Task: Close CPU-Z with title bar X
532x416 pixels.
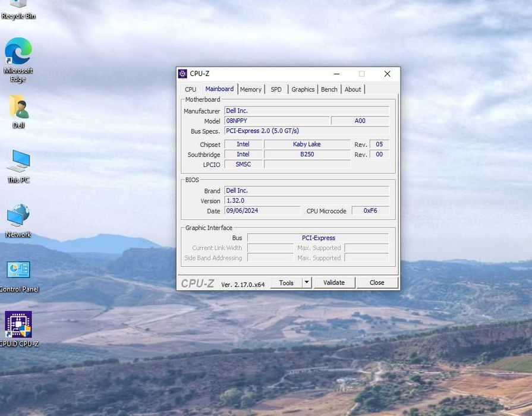Action: [387, 74]
